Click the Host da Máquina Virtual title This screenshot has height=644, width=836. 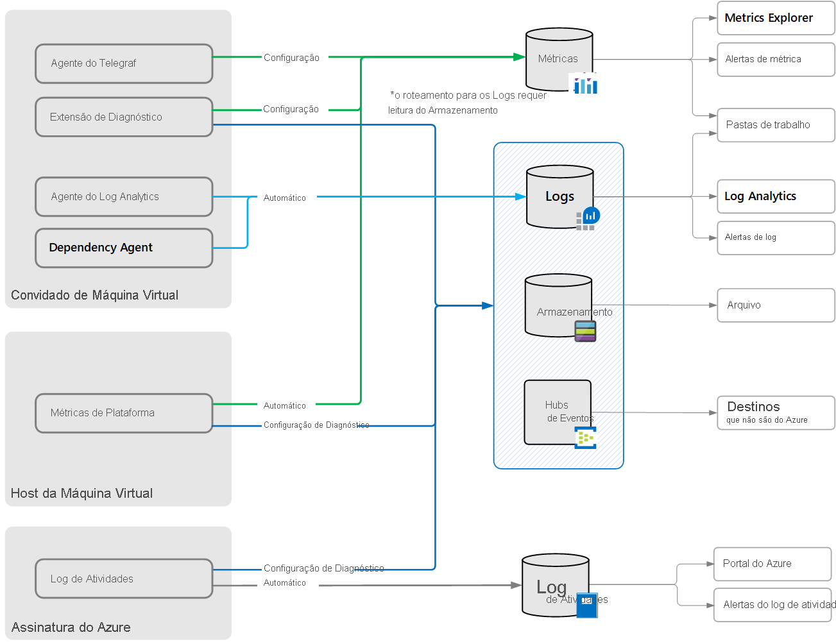coord(81,493)
